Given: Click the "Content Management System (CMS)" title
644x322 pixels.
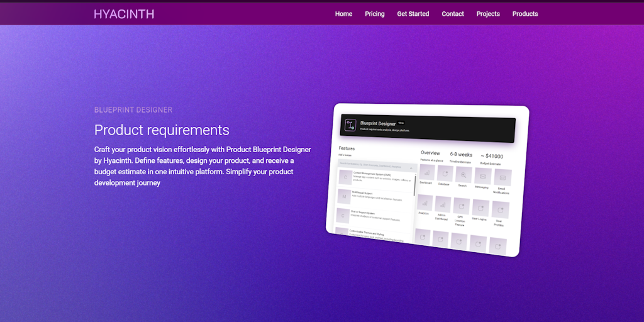Looking at the screenshot, I should (372, 174).
